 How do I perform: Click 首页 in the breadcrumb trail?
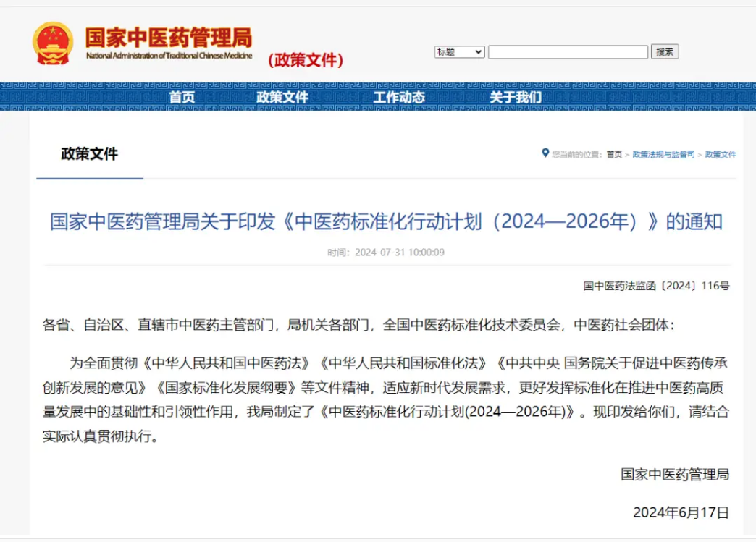(613, 154)
